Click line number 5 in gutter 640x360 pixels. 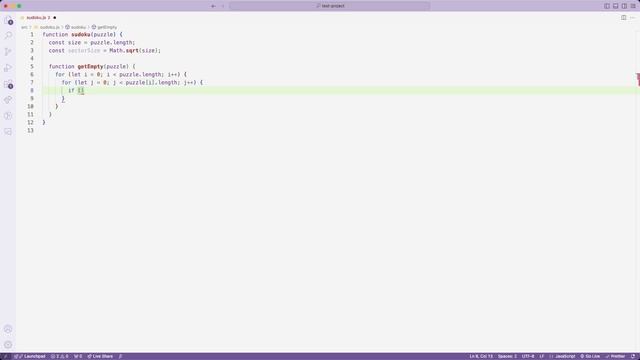pos(32,67)
